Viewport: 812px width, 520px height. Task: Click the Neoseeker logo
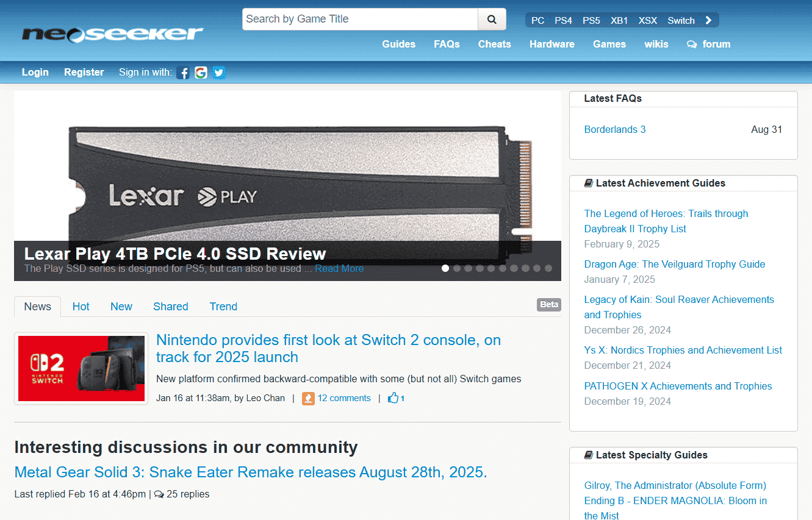112,34
